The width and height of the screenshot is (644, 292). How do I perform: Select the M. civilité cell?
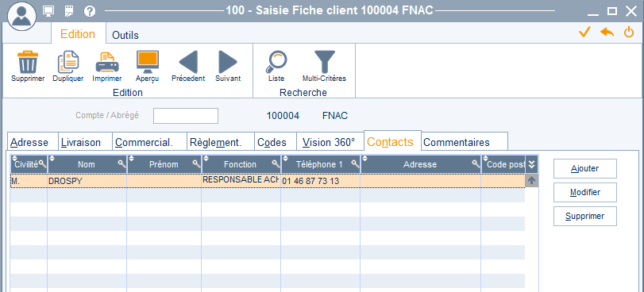tap(29, 181)
